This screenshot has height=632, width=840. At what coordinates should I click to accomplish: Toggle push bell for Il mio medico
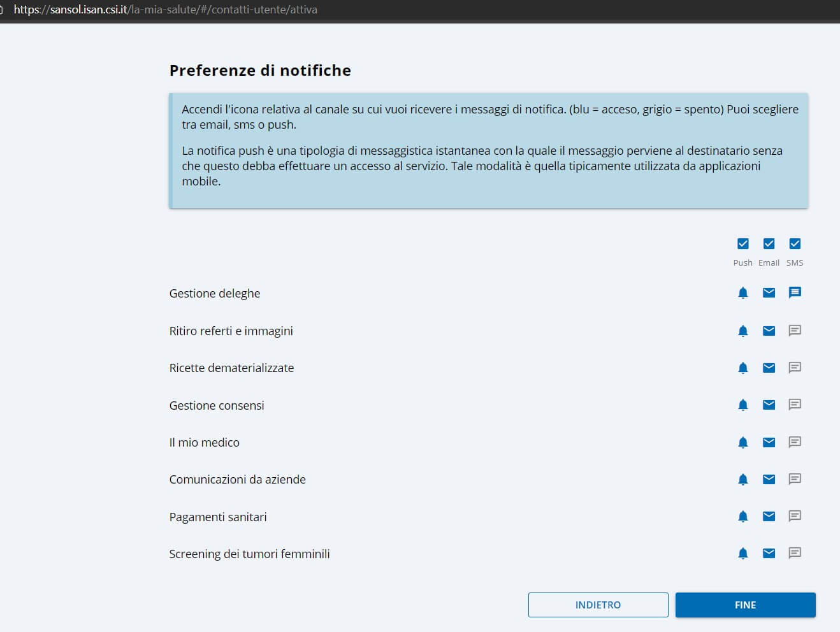pos(742,442)
